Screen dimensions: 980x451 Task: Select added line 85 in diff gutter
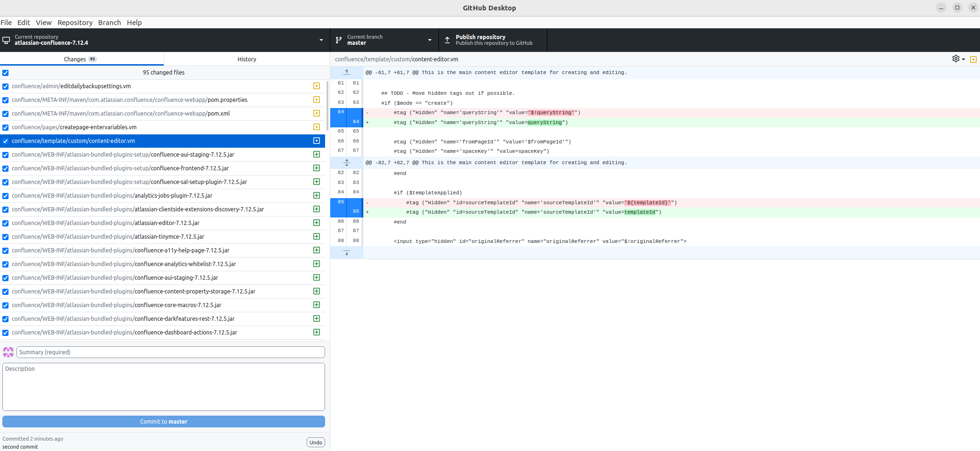point(356,212)
